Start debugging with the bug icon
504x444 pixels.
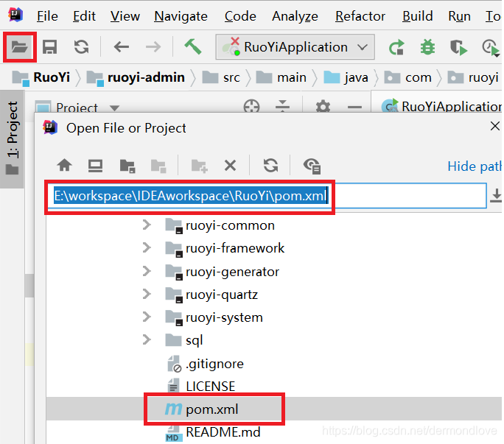(x=427, y=47)
